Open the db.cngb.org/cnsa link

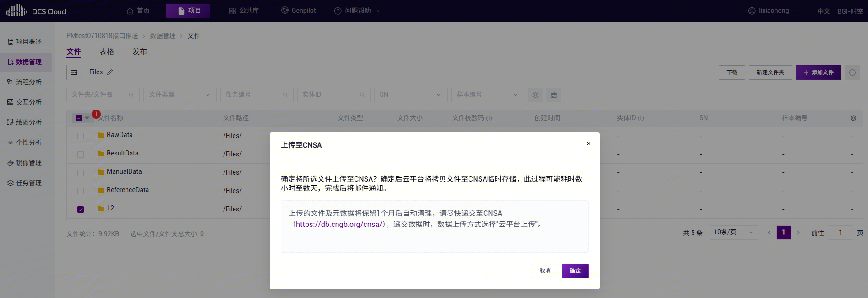[x=339, y=225]
